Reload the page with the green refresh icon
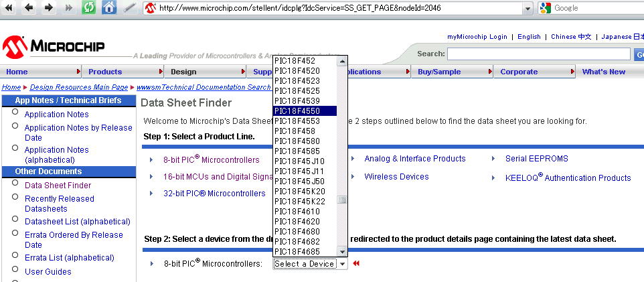644x282 pixels. coord(89,8)
